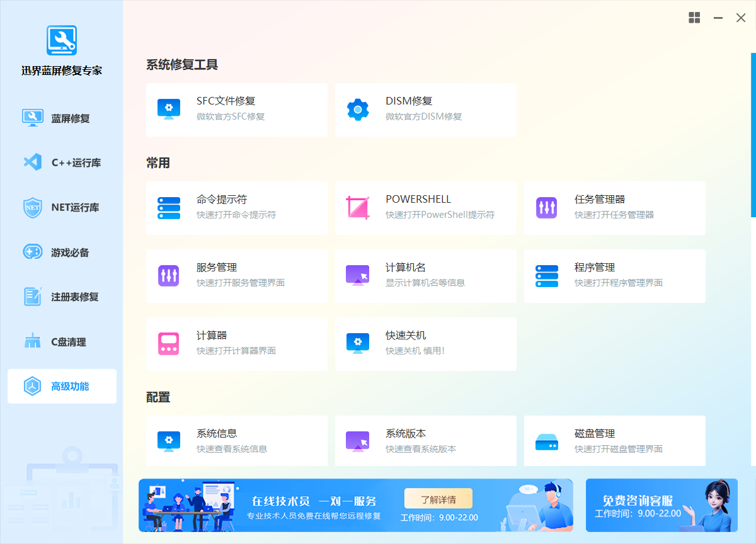The height and width of the screenshot is (544, 756).
Task: Switch to the 蓝屏修复 sidebar tab
Action: click(x=62, y=118)
